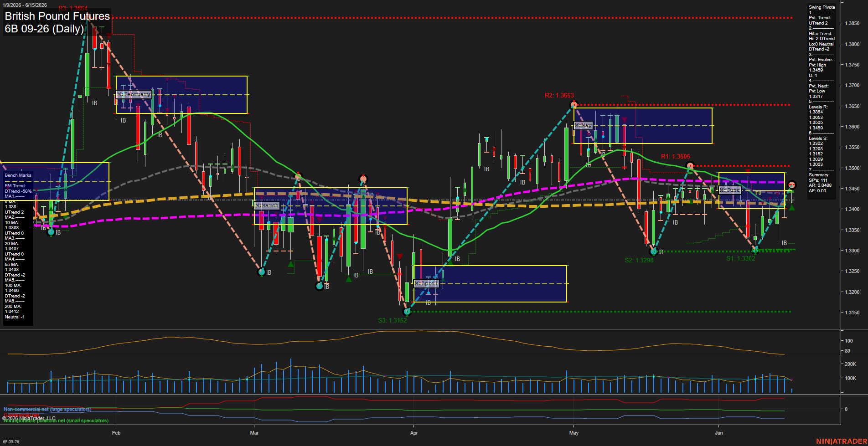Click the 'Levels S:' heading in Swing Pivots

pos(818,138)
